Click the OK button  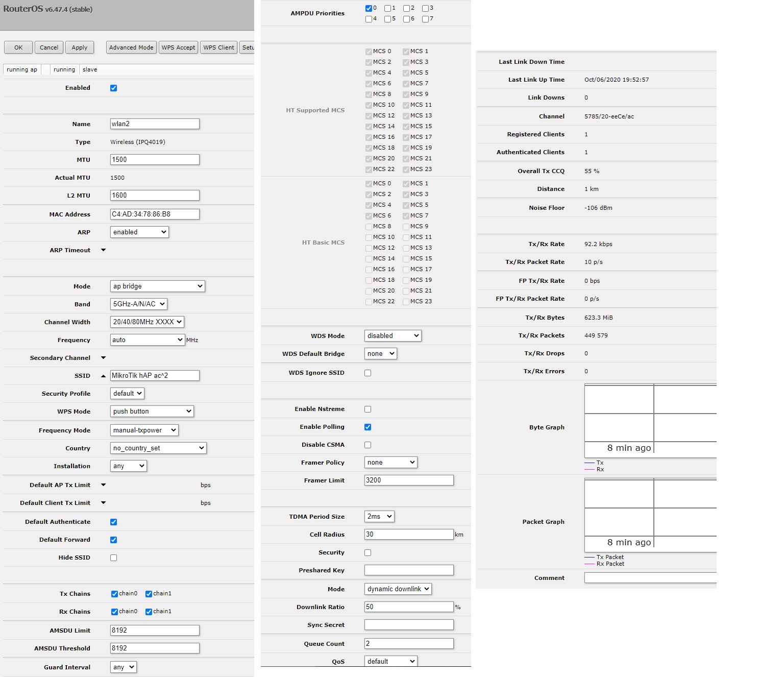[18, 47]
